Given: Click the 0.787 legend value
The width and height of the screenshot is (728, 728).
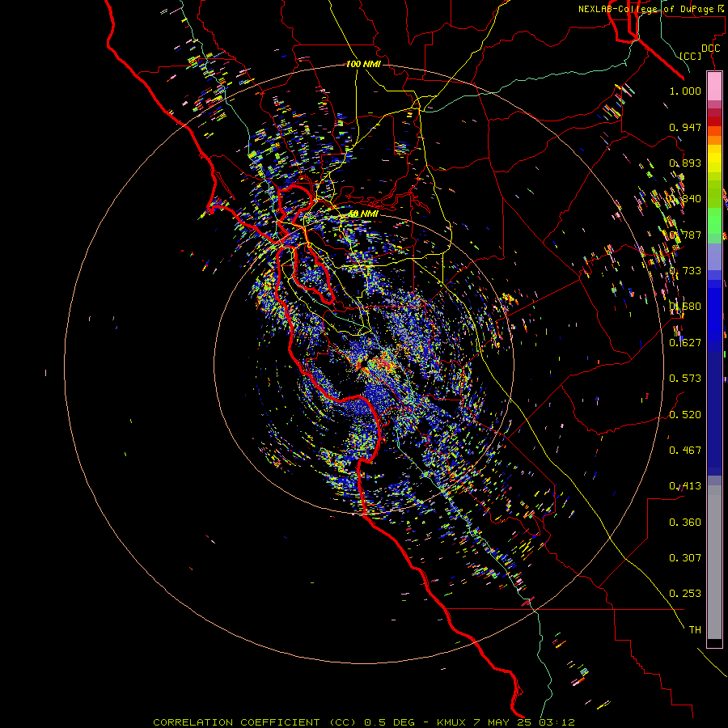Looking at the screenshot, I should point(685,235).
